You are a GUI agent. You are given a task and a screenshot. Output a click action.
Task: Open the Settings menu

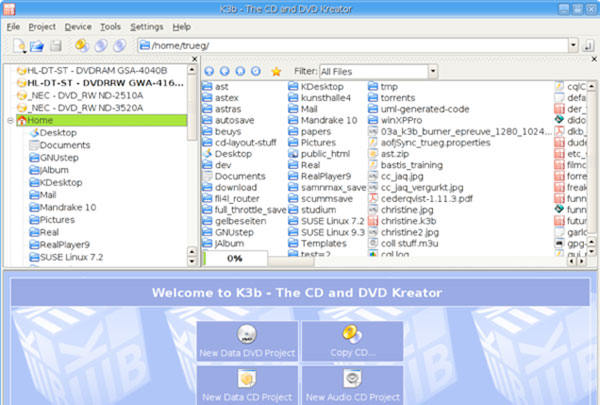coord(147,27)
